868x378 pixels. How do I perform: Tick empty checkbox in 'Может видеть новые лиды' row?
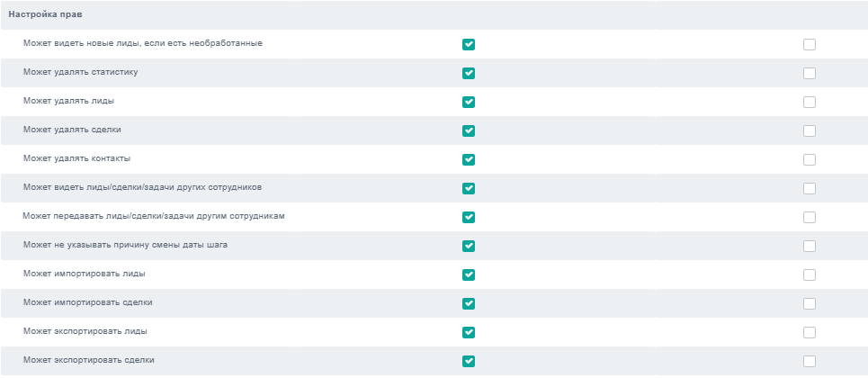point(810,44)
